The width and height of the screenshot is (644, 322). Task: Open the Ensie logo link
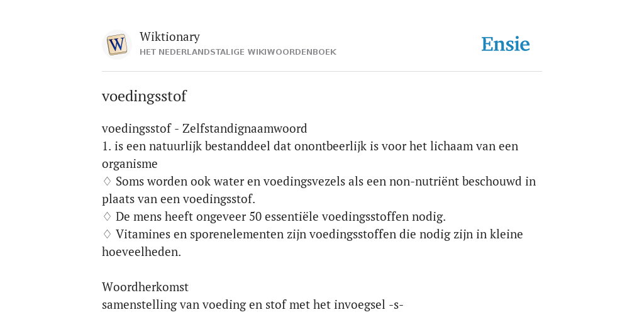[x=505, y=44]
